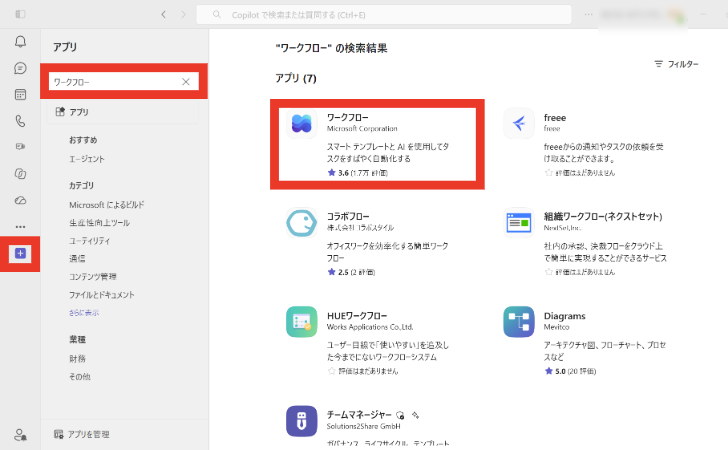Select おすすめ in the side menu
Viewport: 728px width, 450px height.
tap(83, 140)
